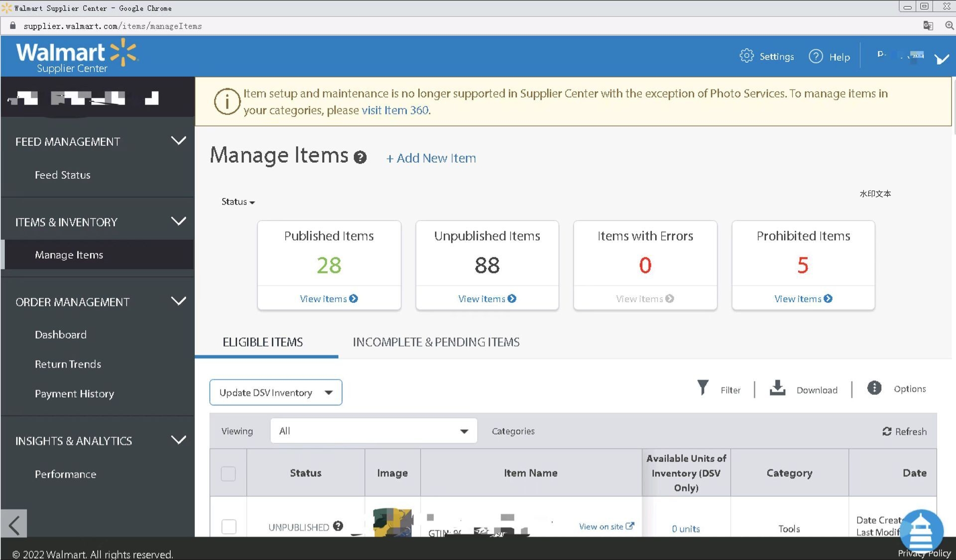The height and width of the screenshot is (560, 956).
Task: Click the Filter funnel icon
Action: (x=703, y=388)
